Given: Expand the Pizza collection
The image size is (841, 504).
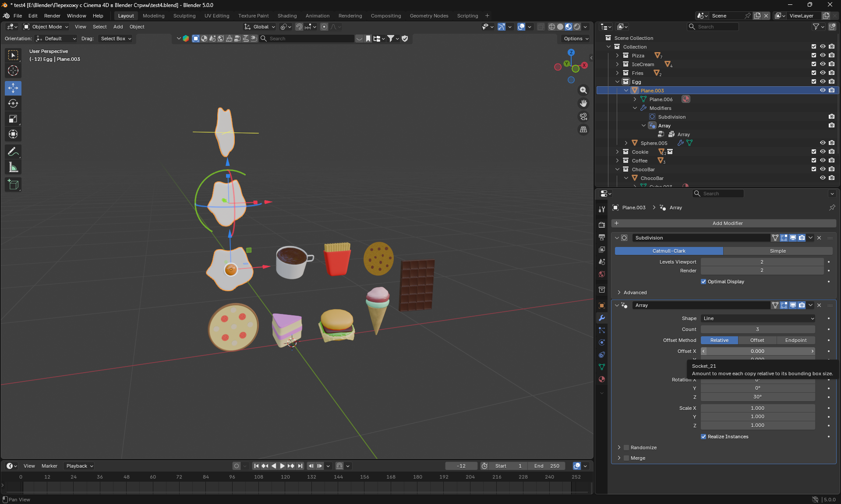Looking at the screenshot, I should [x=617, y=56].
